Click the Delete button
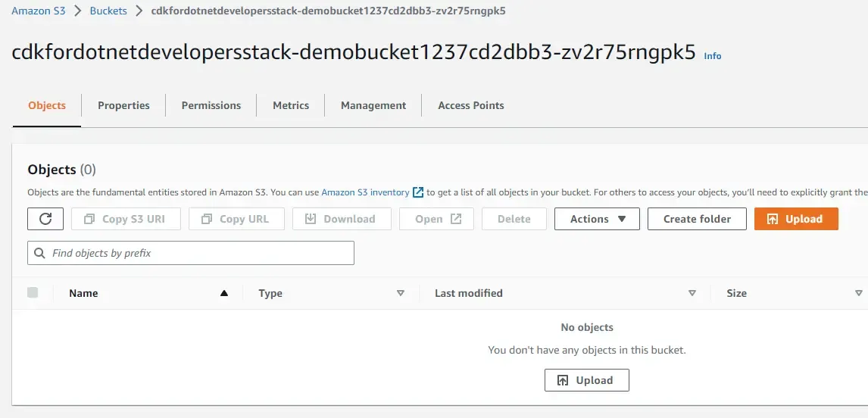The width and height of the screenshot is (868, 418). click(514, 219)
